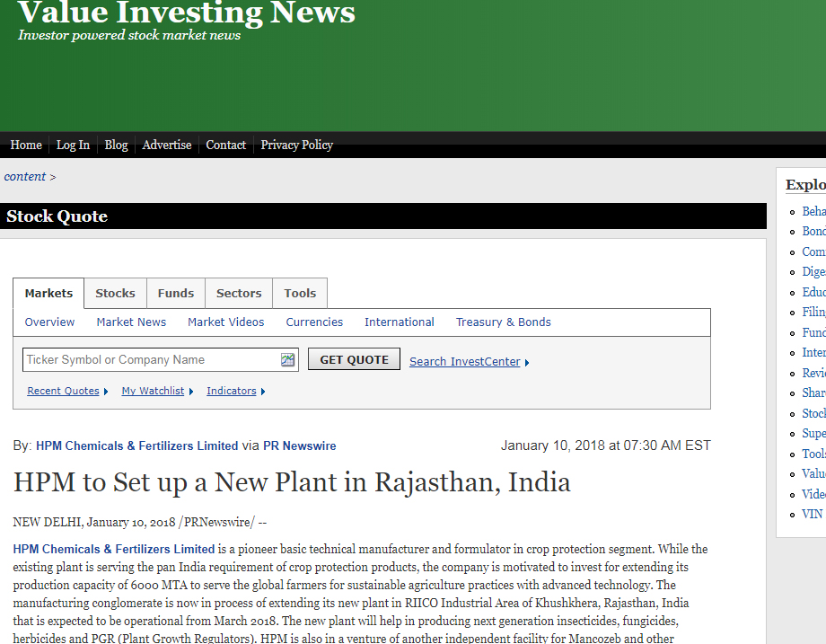Focus the Ticker Symbol or Company Name field
The height and width of the screenshot is (644, 826).
click(x=160, y=360)
